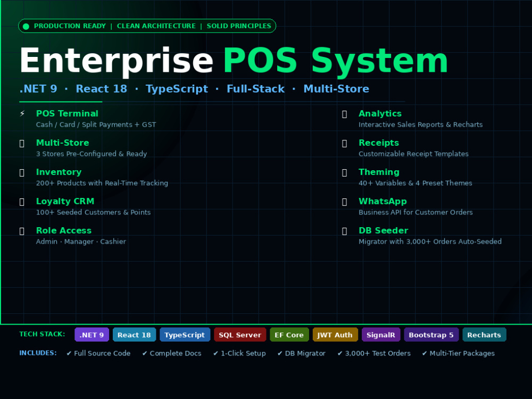The width and height of the screenshot is (532, 399).
Task: Click the 'DB Migrator' checkmark item
Action: pyautogui.click(x=301, y=353)
